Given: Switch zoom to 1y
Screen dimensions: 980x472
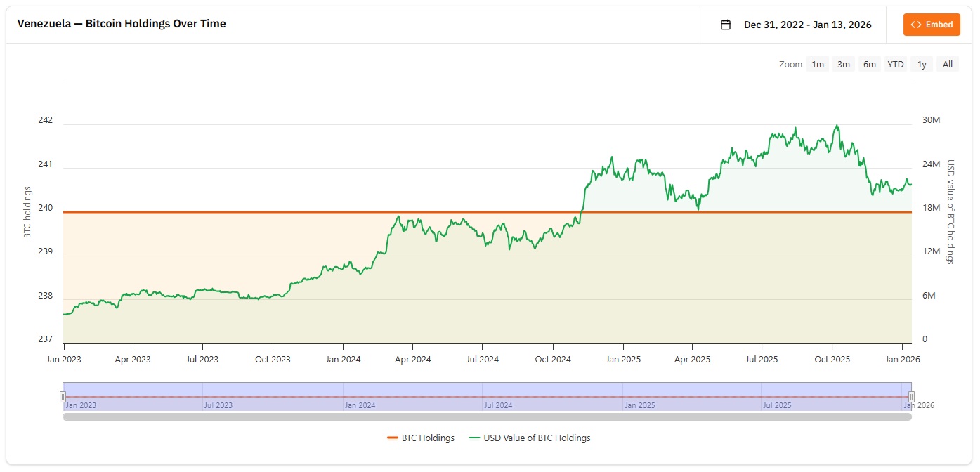Looking at the screenshot, I should click(x=922, y=64).
